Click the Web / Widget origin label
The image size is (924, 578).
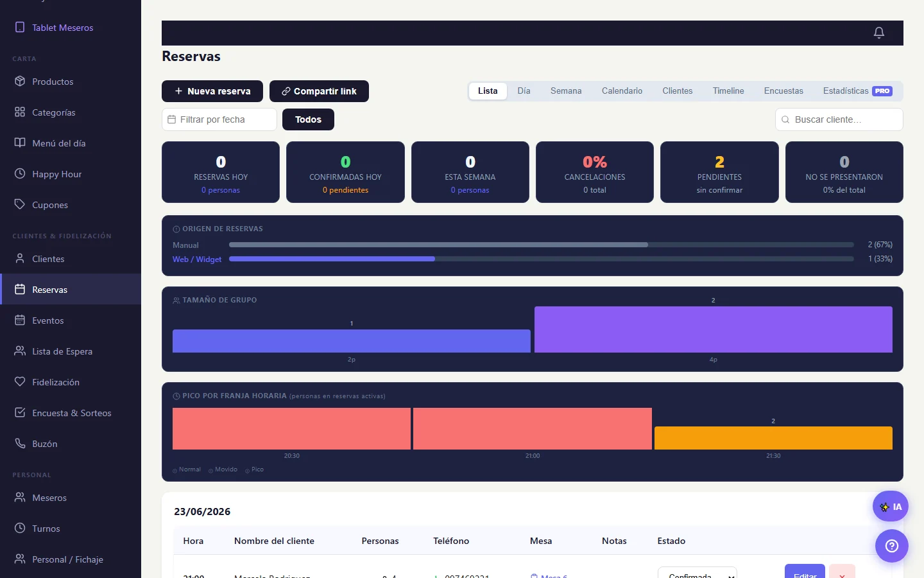pyautogui.click(x=197, y=259)
